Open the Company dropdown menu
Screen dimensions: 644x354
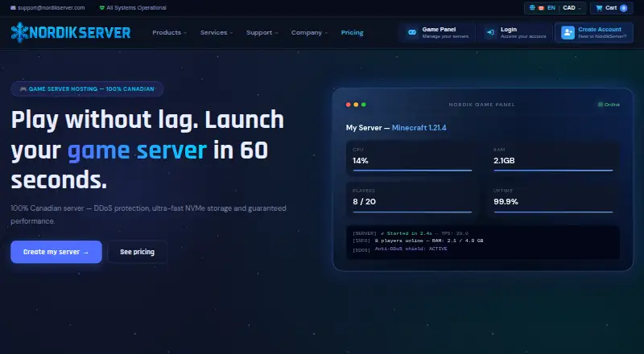coord(309,32)
